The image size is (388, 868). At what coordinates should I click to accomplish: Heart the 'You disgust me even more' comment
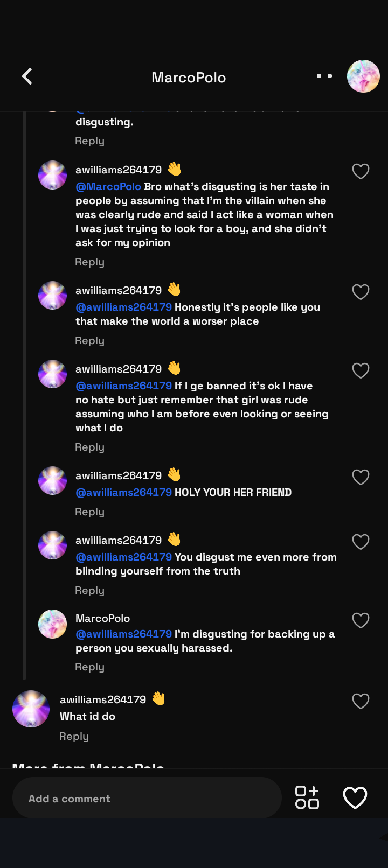pos(361,542)
